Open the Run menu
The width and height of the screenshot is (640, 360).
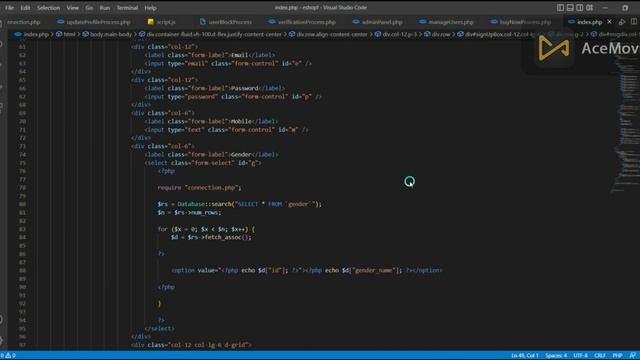click(x=105, y=8)
